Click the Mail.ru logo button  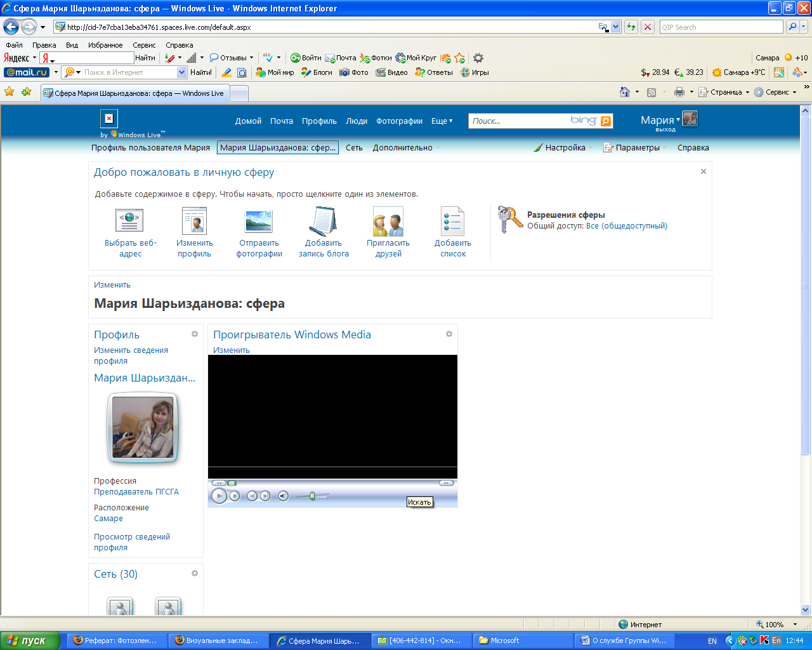coord(27,72)
